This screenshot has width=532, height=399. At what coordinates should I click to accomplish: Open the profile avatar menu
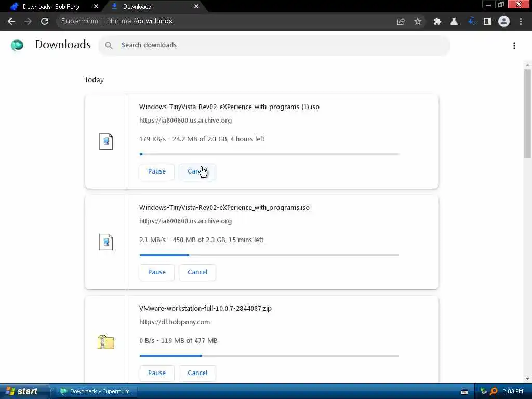(x=504, y=21)
